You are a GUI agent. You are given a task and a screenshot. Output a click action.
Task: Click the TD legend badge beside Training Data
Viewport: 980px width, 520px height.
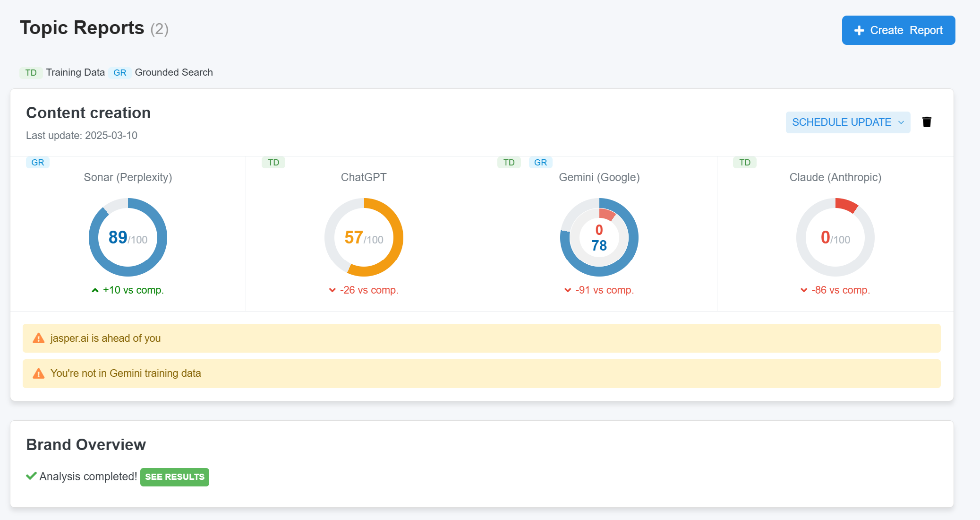tap(31, 72)
